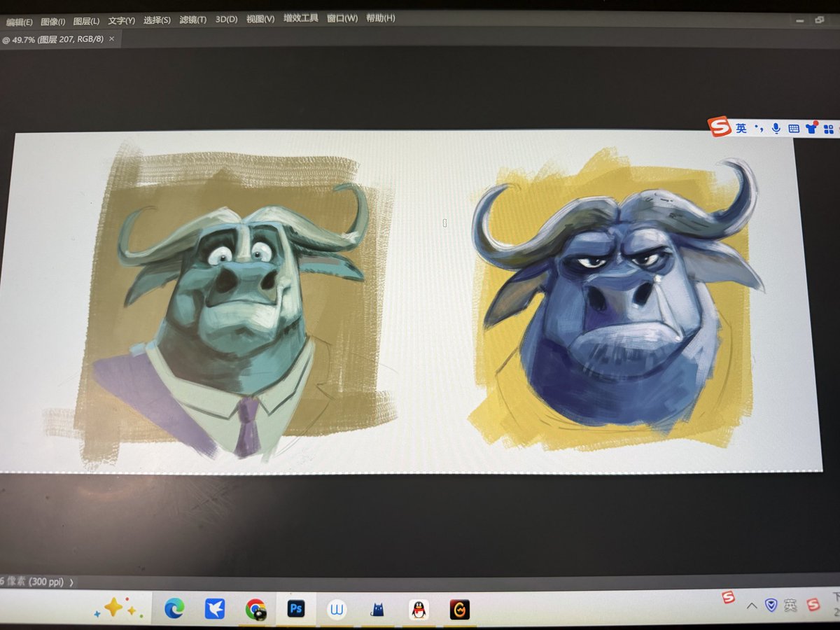This screenshot has height=630, width=840.
Task: Expand the status bar arrow after 300 ppi
Action: coord(71,582)
